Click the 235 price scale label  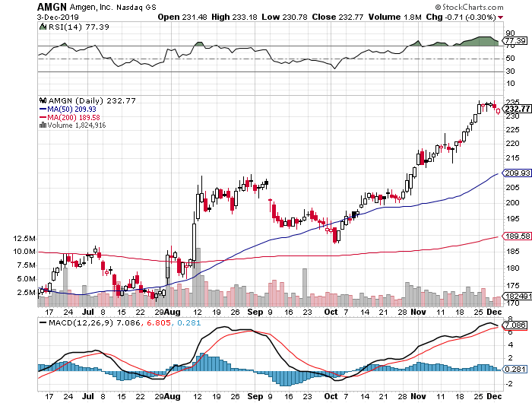tap(512, 102)
